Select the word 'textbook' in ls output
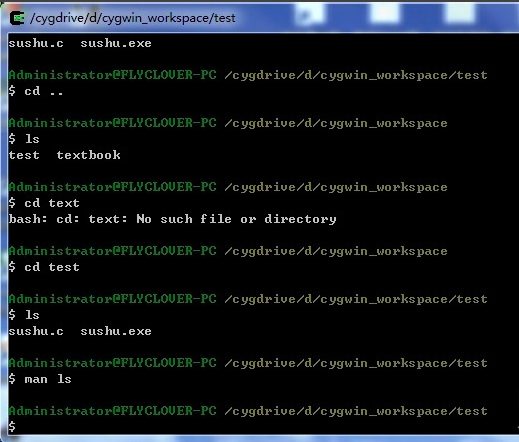 coord(89,155)
